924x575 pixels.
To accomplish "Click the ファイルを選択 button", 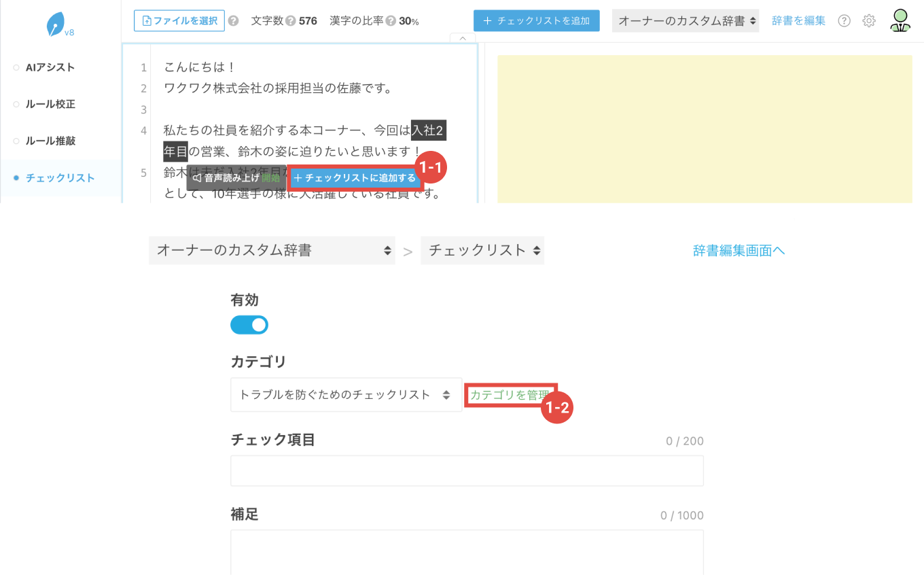I will 179,21.
